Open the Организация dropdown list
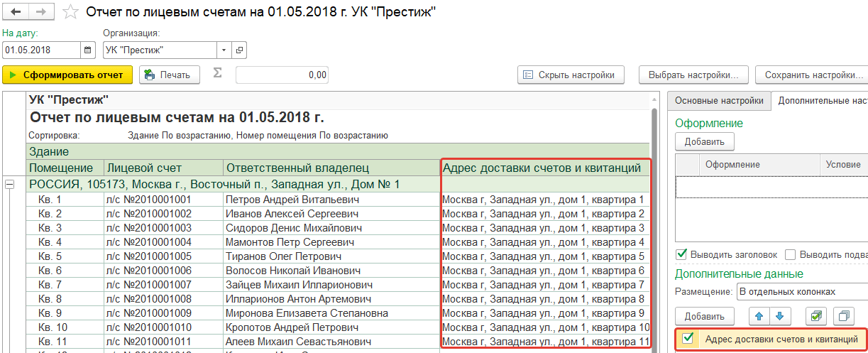The height and width of the screenshot is (353, 868). pyautogui.click(x=224, y=50)
